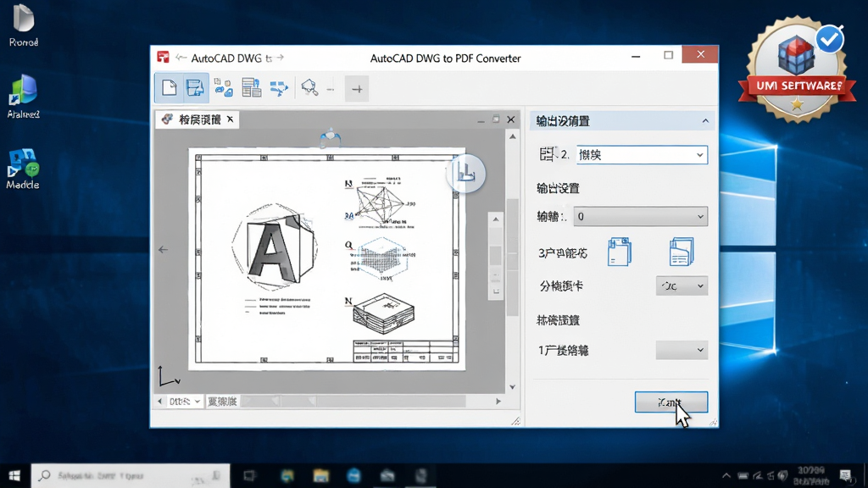Select the sheet tab next to layout dropdown
The width and height of the screenshot is (868, 488).
pyautogui.click(x=223, y=401)
